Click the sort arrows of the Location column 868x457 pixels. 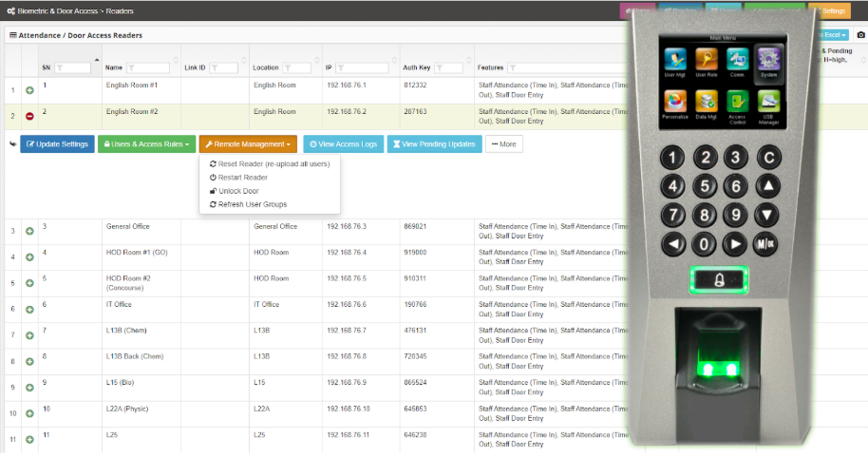point(316,60)
